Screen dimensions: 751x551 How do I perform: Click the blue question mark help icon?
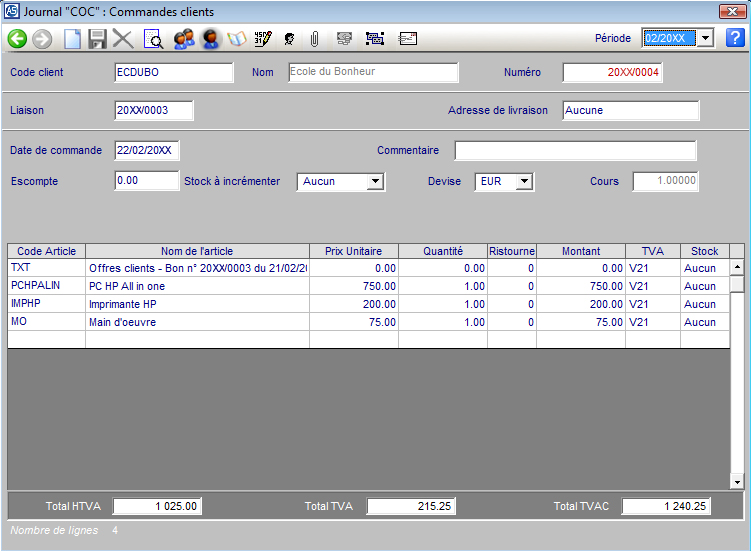pyautogui.click(x=735, y=38)
